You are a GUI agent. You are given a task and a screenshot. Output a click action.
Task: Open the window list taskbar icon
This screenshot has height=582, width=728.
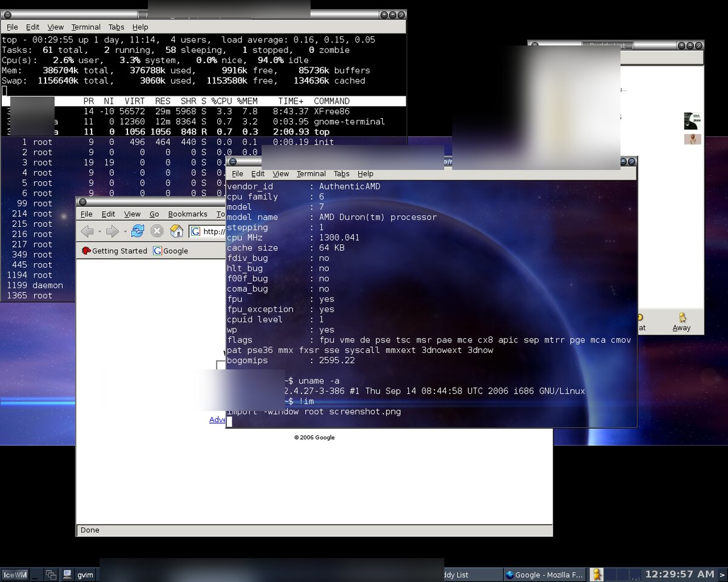pos(51,575)
